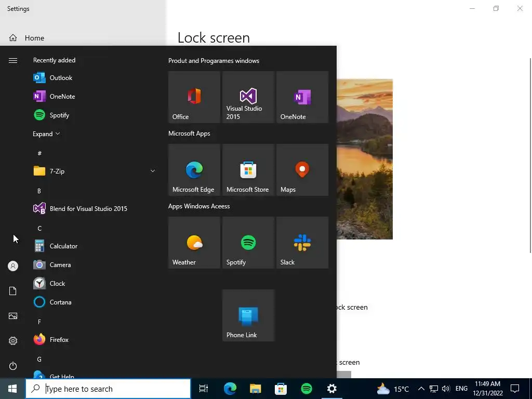The height and width of the screenshot is (399, 532).
Task: Open the volume tray icon
Action: click(446, 389)
